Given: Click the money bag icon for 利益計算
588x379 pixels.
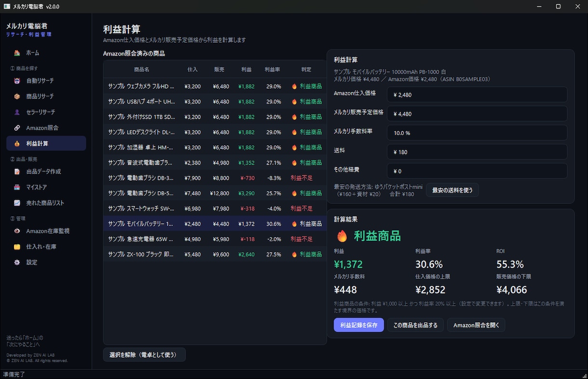Looking at the screenshot, I should 17,144.
